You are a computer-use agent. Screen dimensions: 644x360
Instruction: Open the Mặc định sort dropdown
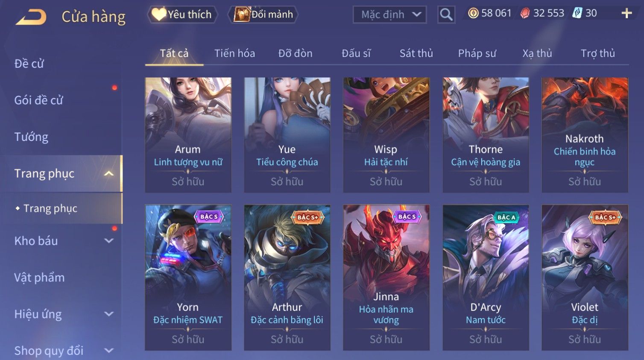pos(389,15)
